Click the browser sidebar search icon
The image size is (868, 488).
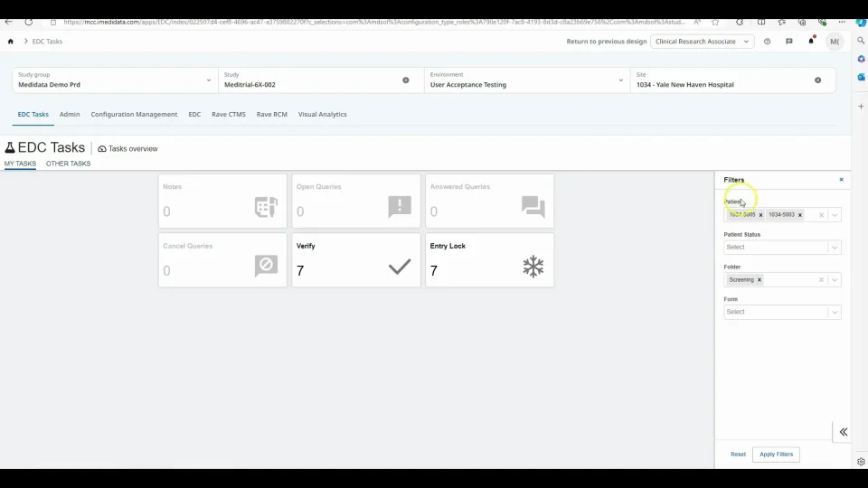pos(861,41)
